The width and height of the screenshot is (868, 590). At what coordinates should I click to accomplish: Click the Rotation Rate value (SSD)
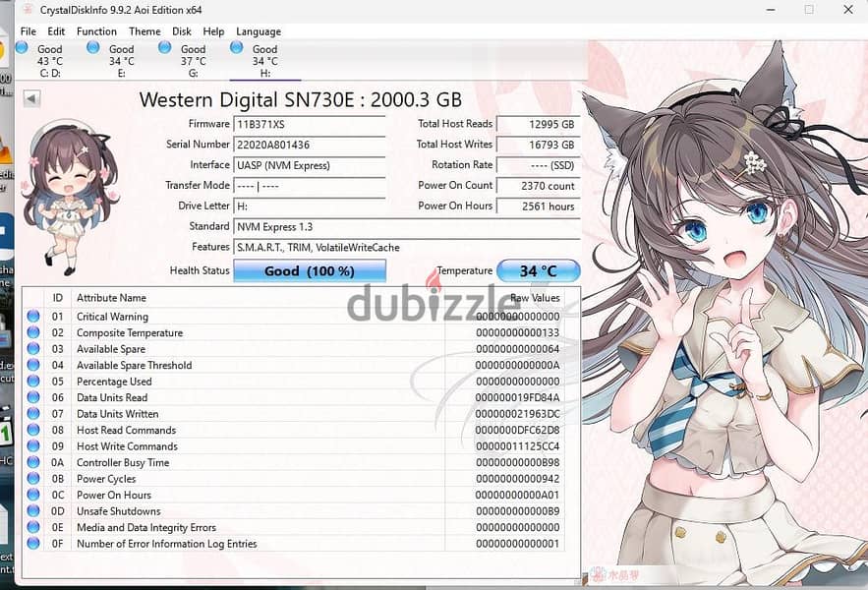coord(538,165)
